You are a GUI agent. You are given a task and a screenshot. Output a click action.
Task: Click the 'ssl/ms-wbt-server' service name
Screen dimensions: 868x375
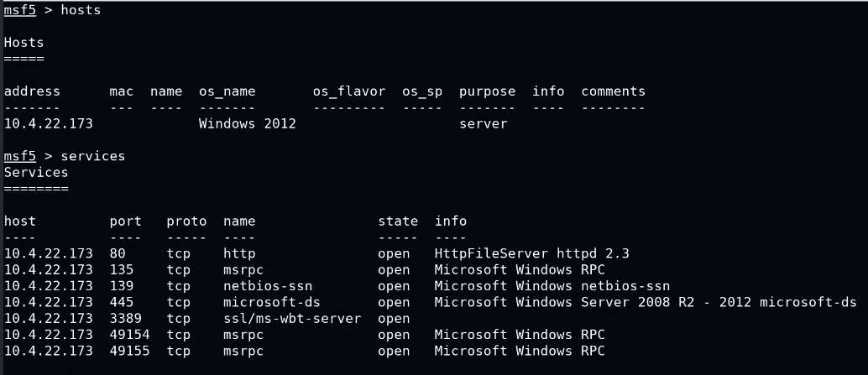291,319
